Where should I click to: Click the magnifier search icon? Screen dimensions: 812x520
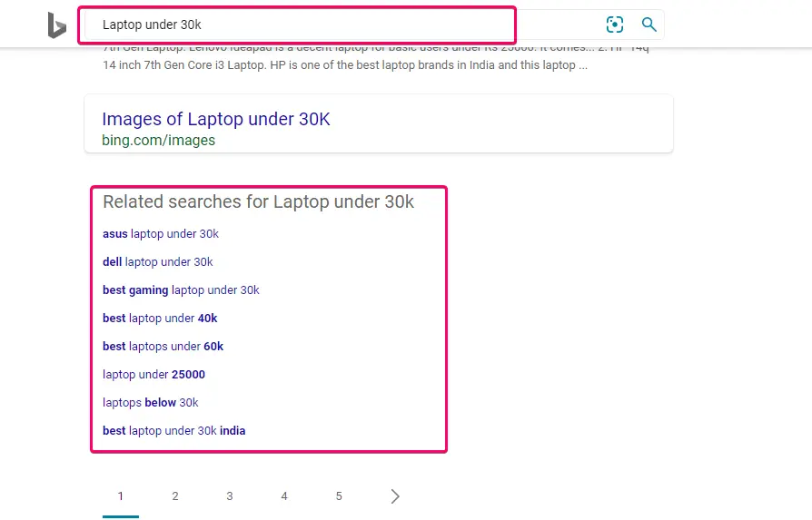pos(649,25)
